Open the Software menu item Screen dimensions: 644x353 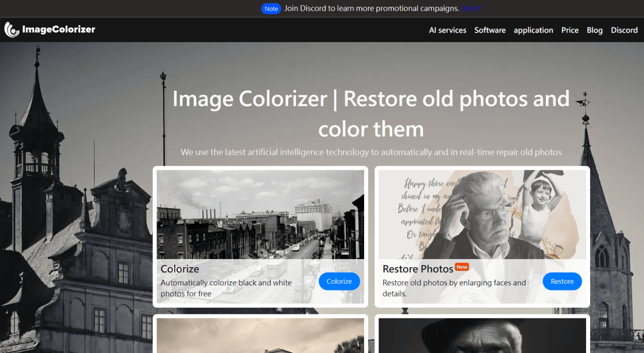[x=490, y=30]
